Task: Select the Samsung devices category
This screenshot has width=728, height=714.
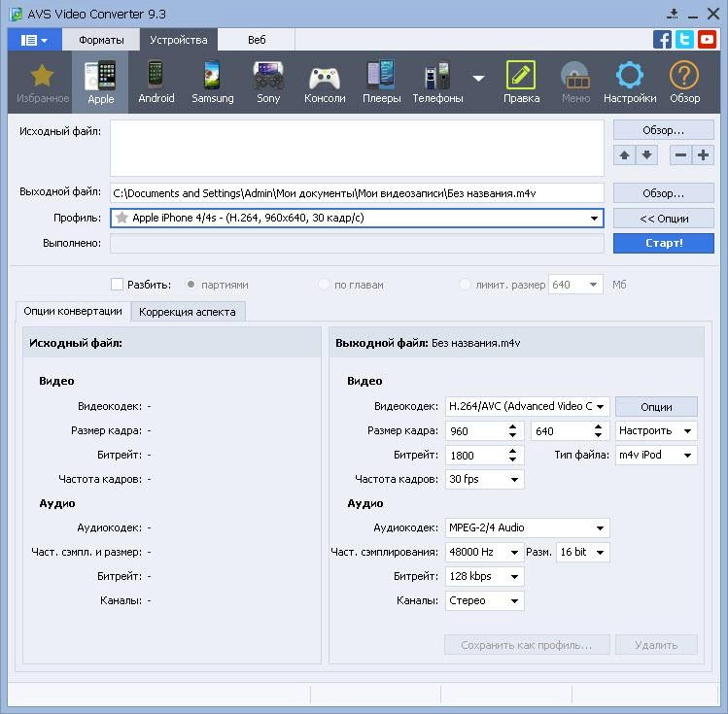Action: click(x=213, y=83)
